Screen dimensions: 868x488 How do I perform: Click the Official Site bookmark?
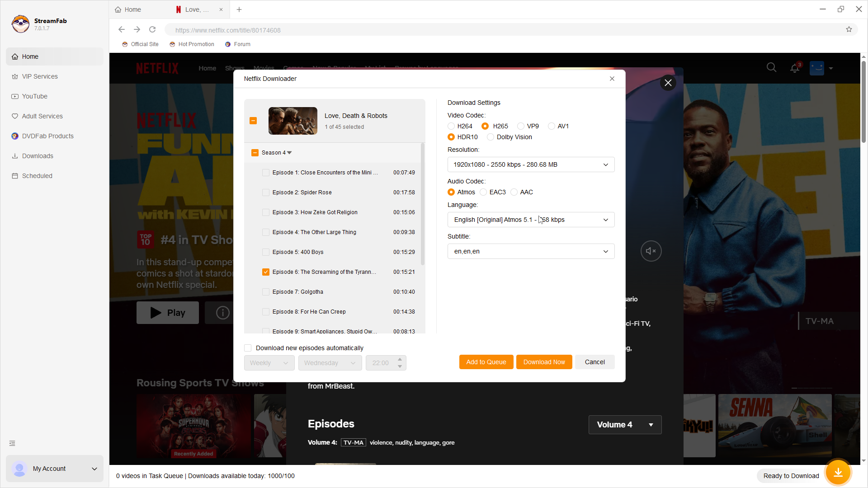(140, 44)
